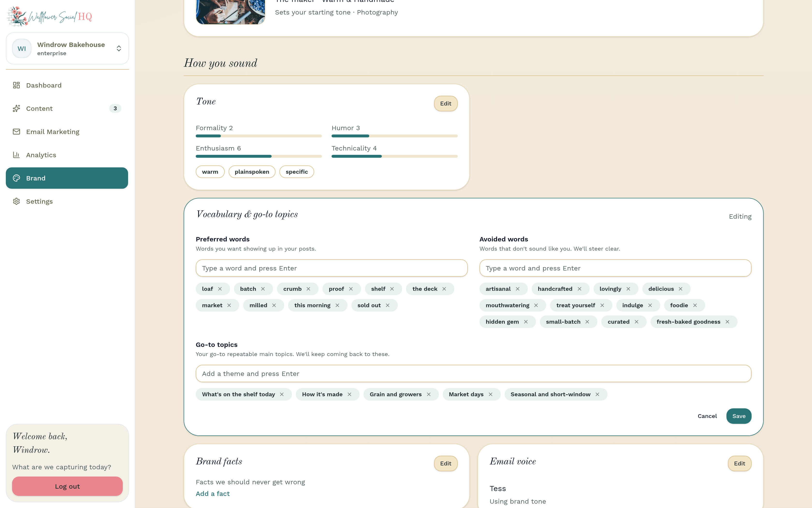Open Settings from sidebar

(67, 201)
